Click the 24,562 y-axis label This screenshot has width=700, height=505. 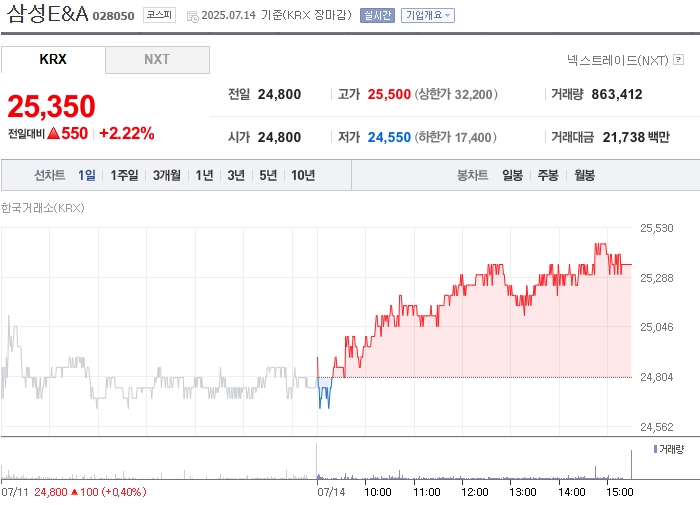(656, 427)
